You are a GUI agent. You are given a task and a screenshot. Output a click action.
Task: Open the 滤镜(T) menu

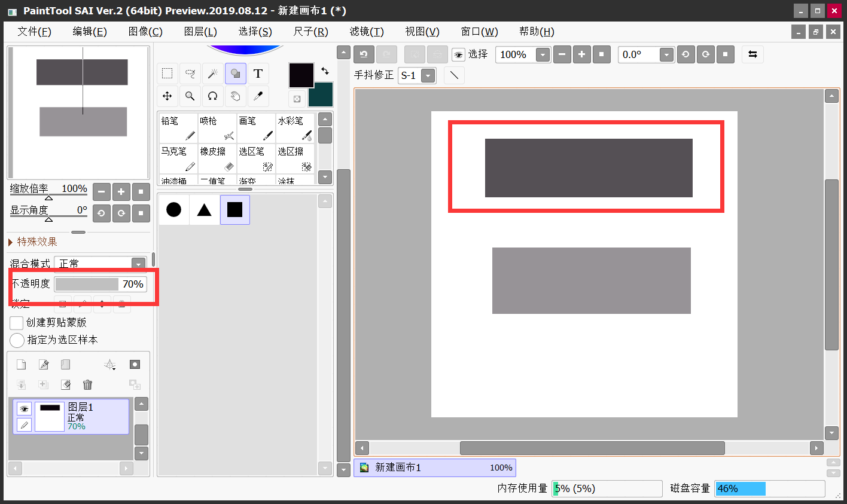click(x=367, y=32)
